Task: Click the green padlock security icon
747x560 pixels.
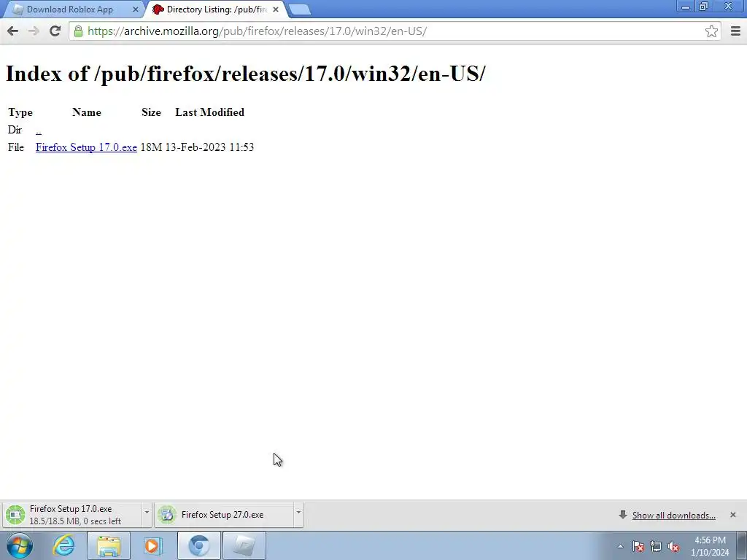Action: pyautogui.click(x=78, y=31)
